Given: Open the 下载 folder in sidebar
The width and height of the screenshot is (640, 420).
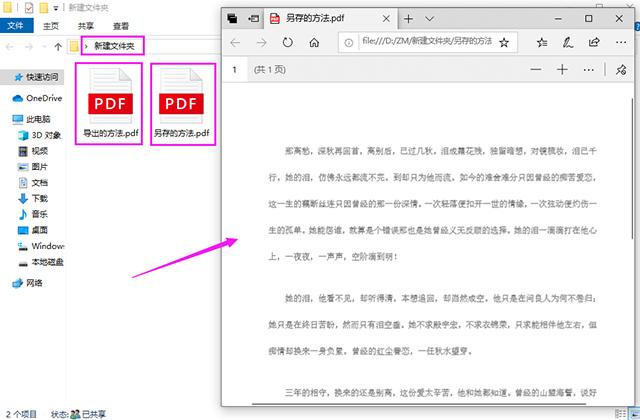Looking at the screenshot, I should 33,198.
